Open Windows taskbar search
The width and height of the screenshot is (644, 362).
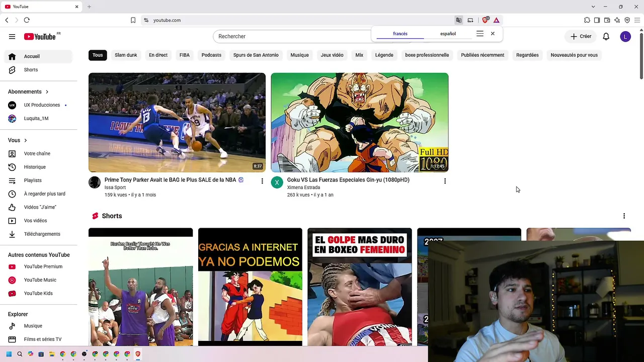[20, 354]
